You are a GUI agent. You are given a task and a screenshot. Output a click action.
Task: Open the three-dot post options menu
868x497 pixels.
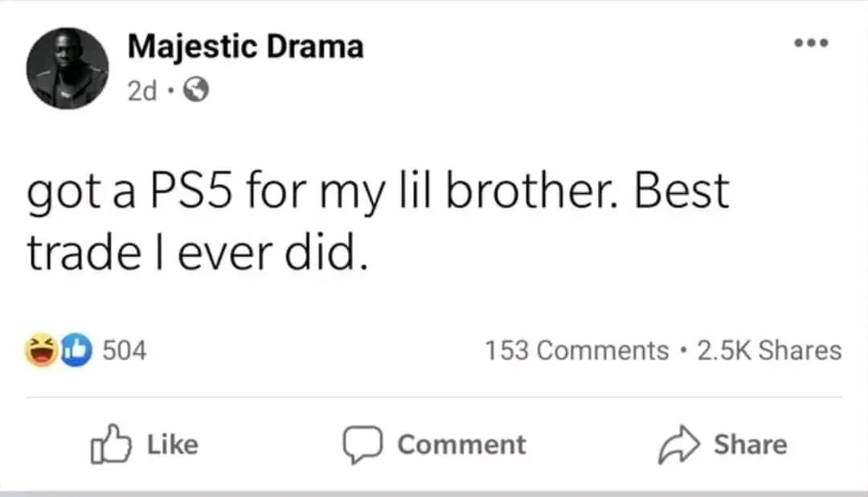(811, 43)
